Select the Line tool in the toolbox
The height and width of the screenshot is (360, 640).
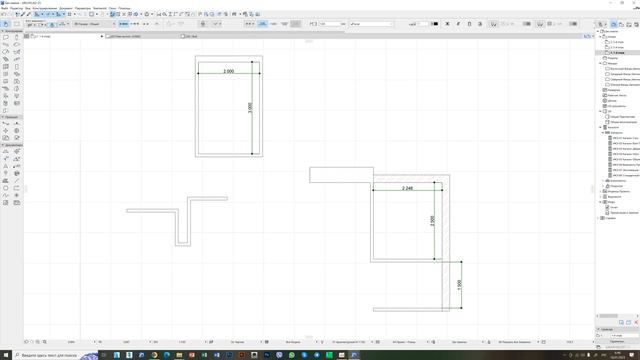[17, 181]
